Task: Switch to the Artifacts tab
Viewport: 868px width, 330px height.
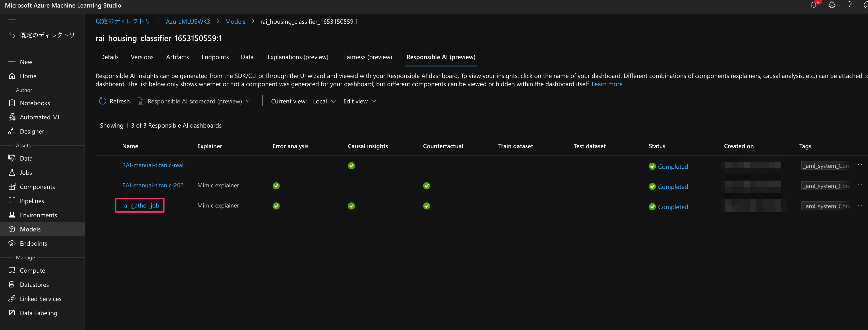Action: (x=177, y=57)
